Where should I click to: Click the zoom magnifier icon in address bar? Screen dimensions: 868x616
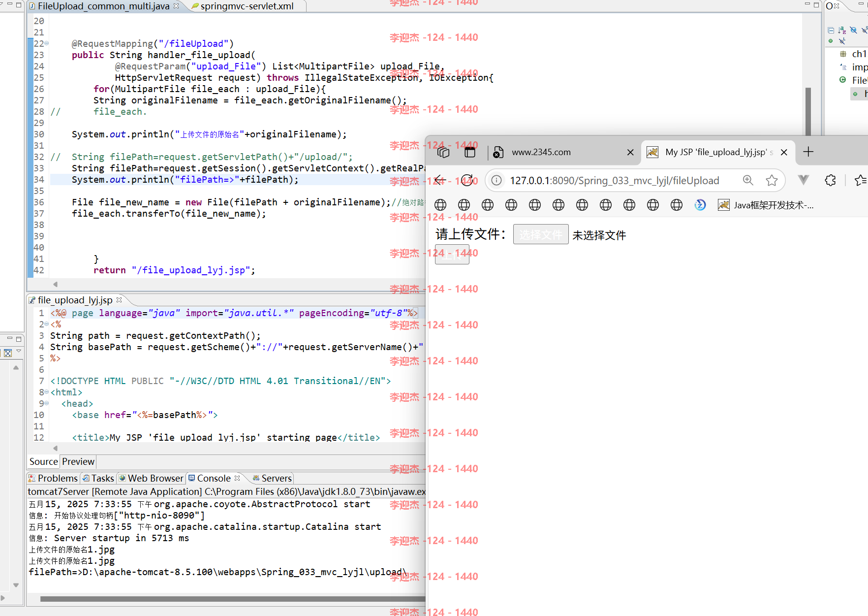click(x=748, y=180)
